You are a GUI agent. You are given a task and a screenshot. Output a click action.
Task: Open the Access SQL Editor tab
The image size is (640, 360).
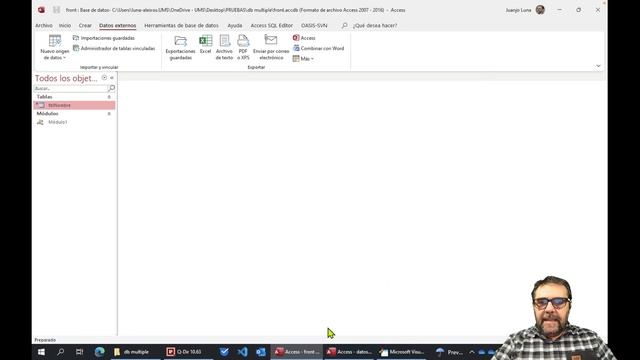[271, 25]
